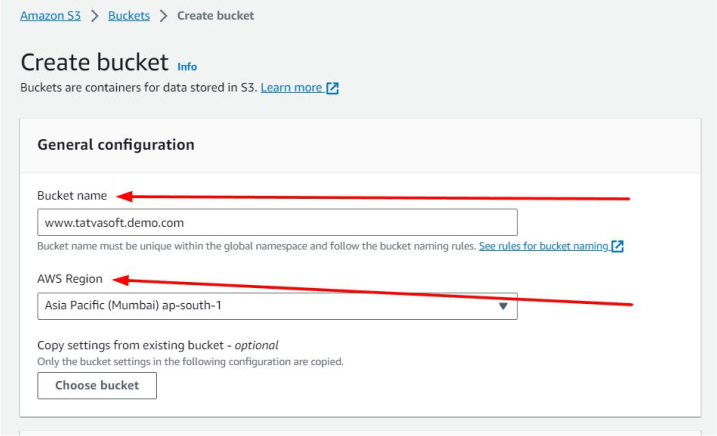
Task: Click external link icon after bucket naming rules
Action: click(618, 246)
